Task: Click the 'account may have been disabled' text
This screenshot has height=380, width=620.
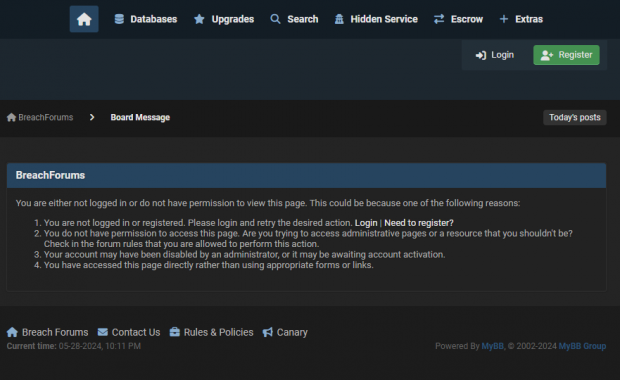Action: 244,255
